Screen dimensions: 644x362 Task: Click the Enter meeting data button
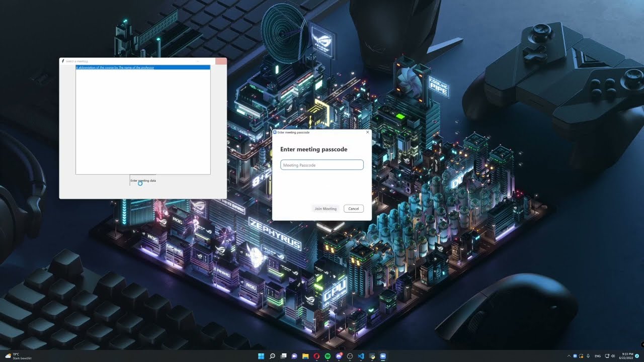coord(143,180)
